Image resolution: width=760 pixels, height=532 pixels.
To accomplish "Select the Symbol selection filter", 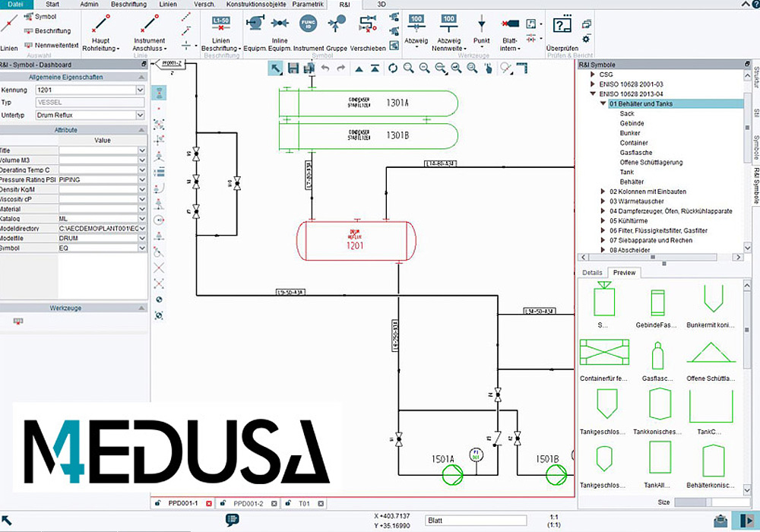I will 40,17.
